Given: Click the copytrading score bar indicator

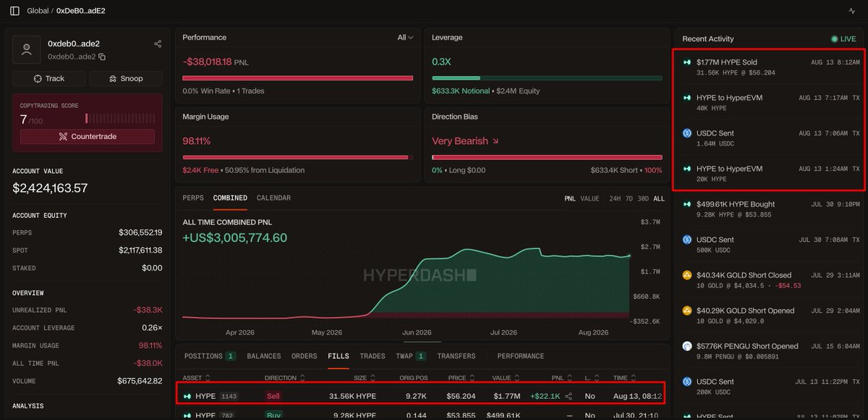Looking at the screenshot, I should (x=120, y=118).
